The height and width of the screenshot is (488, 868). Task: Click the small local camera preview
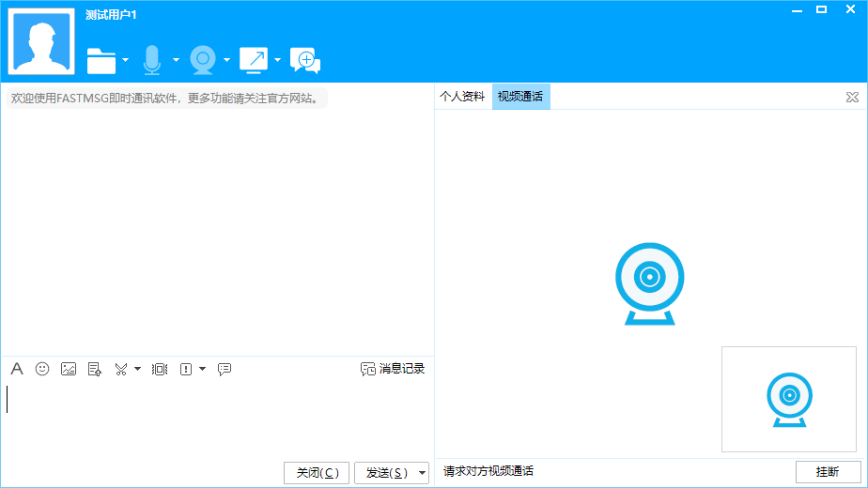coord(789,400)
